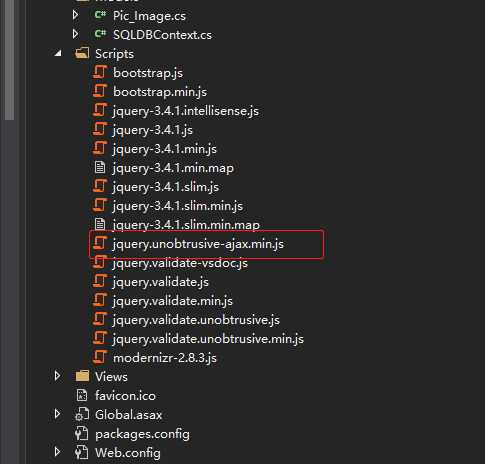Select the Scripts folder label
The image size is (485, 464).
point(114,54)
